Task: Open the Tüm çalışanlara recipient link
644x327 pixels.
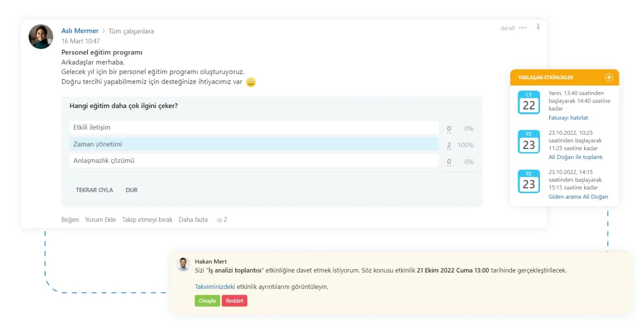Action: (131, 31)
